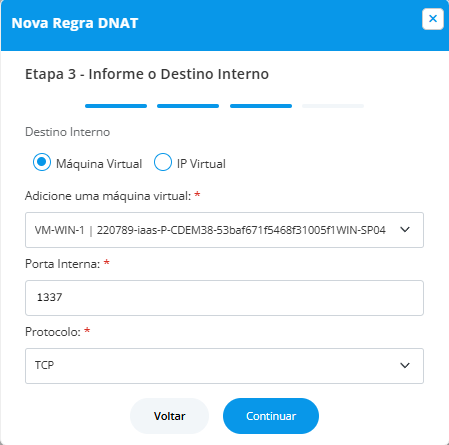Click the first step progress bar segment

tap(116, 106)
